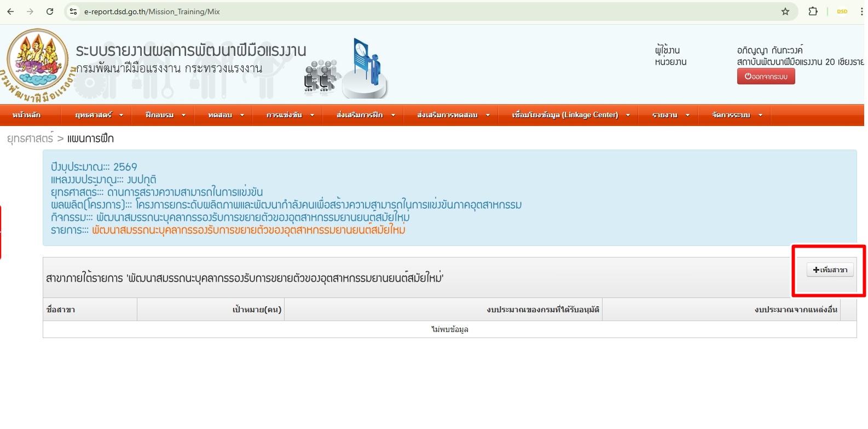Reload the current page
Image resolution: width=868 pixels, height=429 pixels.
(50, 12)
